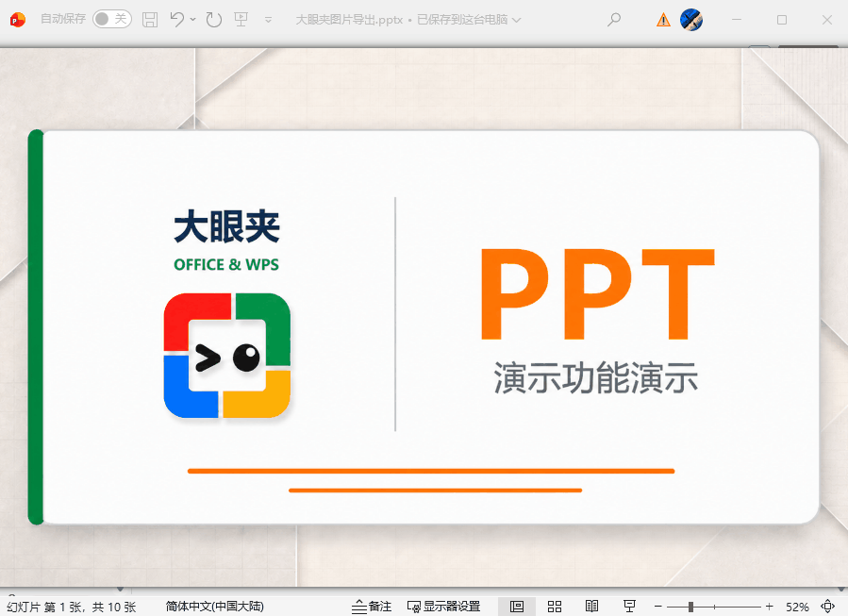The height and width of the screenshot is (616, 848).
Task: Click the zoom slider handle
Action: point(690,607)
